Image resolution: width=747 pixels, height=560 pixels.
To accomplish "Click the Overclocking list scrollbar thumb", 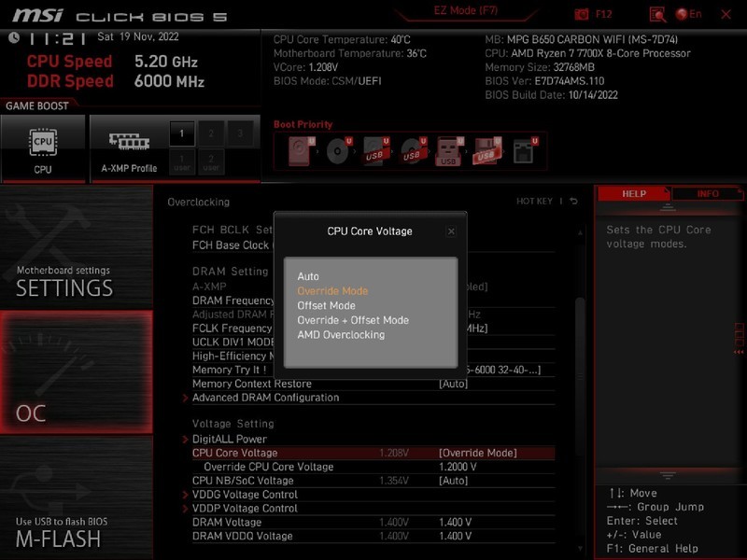I will point(579,376).
